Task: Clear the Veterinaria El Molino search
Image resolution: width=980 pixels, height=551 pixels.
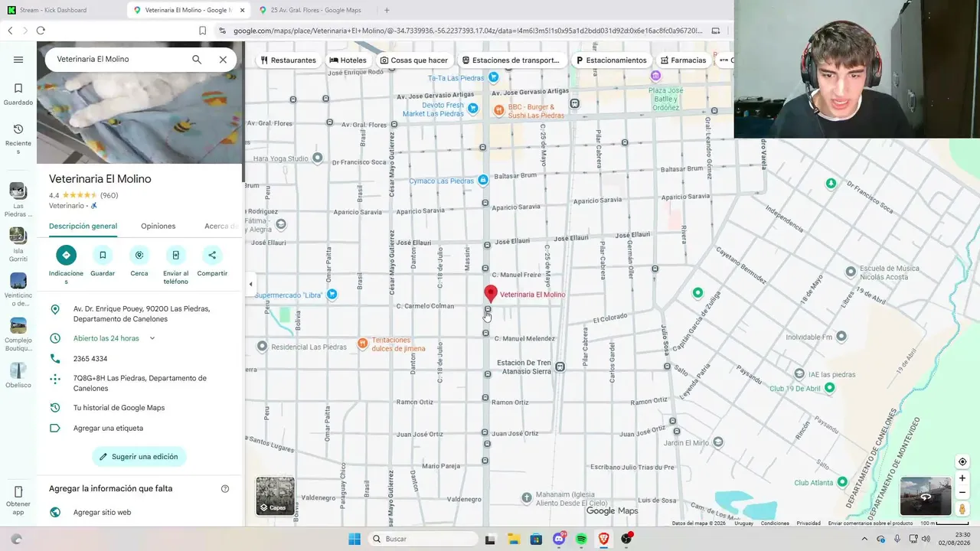Action: click(223, 60)
